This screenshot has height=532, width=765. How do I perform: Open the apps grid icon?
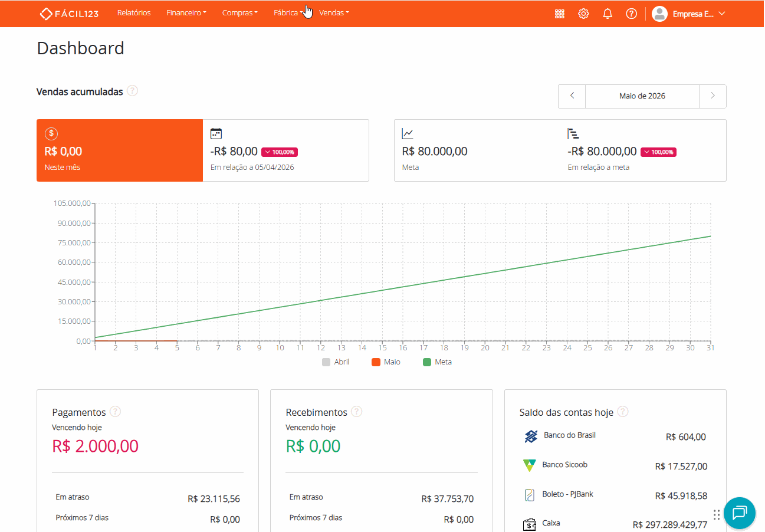pyautogui.click(x=560, y=14)
